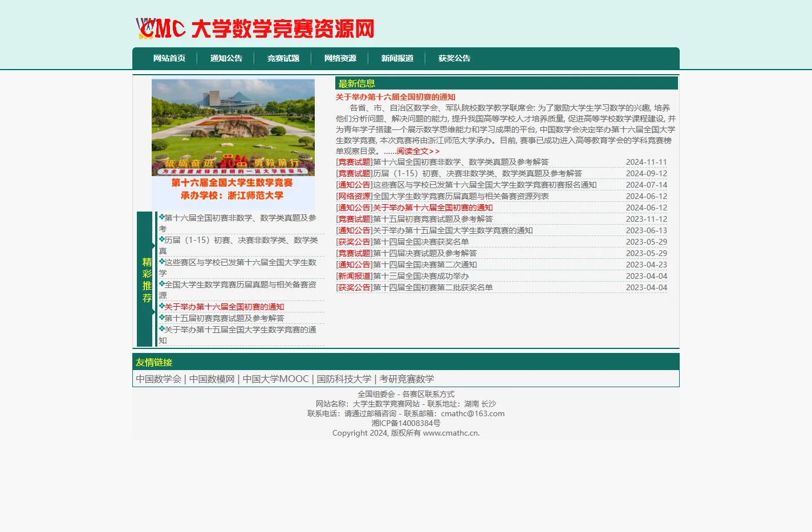
Task: Open 关于举办第十五届全国大学生数学竞赛的通知 in latest list
Action: 453,230
